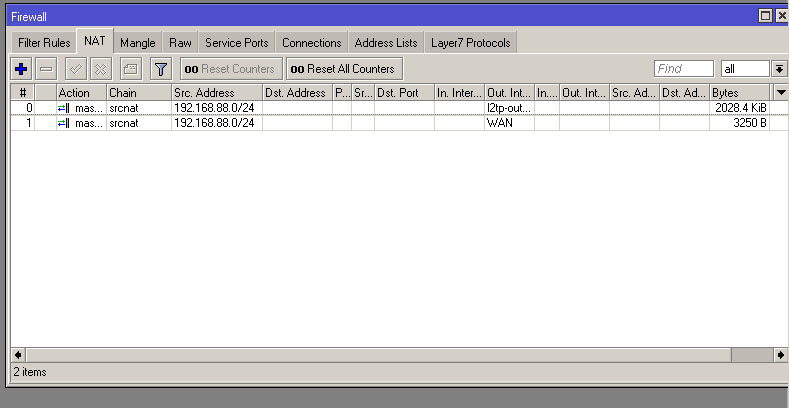
Task: Sort by the Bytes column header
Action: [x=739, y=93]
